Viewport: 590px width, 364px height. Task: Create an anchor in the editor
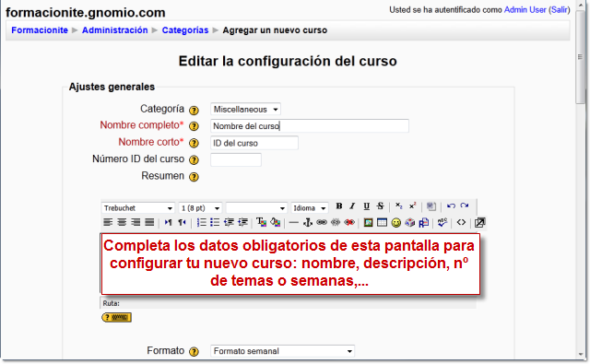(x=308, y=223)
